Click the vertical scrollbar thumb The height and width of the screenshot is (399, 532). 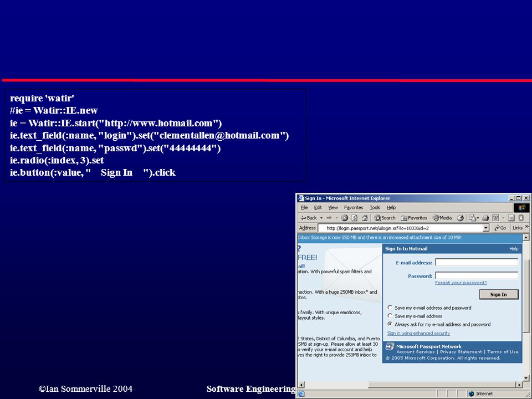tap(526, 296)
